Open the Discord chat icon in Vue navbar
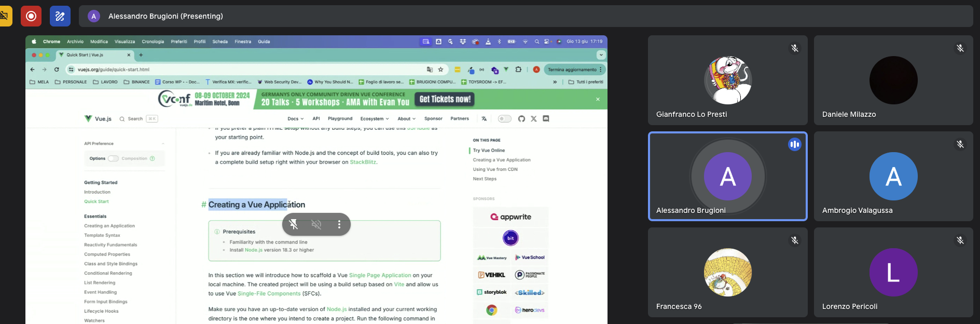This screenshot has width=980, height=324. pos(546,119)
